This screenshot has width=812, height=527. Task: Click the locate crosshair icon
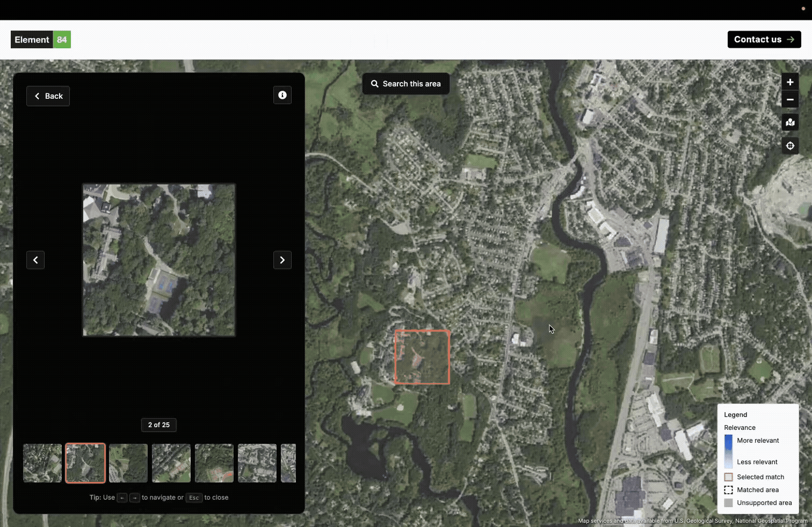click(790, 146)
